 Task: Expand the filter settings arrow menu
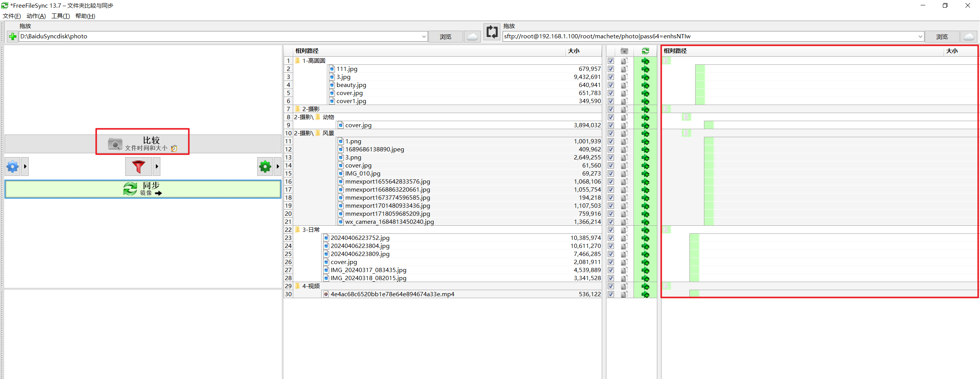tap(157, 167)
